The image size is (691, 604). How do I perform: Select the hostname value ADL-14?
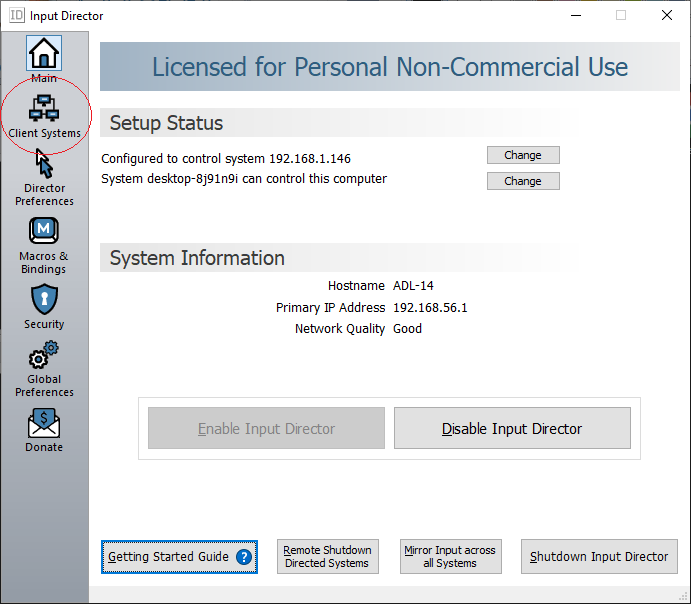[x=413, y=286]
